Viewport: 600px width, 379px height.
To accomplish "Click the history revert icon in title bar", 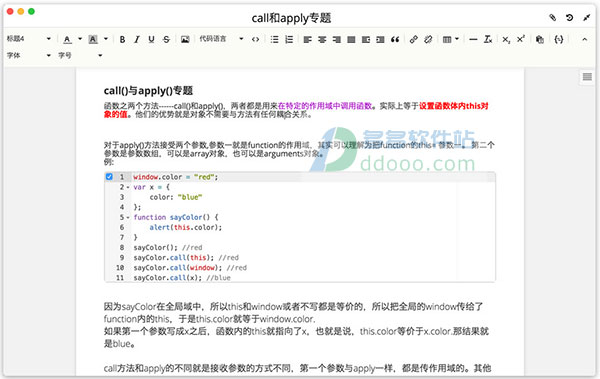I will click(569, 18).
